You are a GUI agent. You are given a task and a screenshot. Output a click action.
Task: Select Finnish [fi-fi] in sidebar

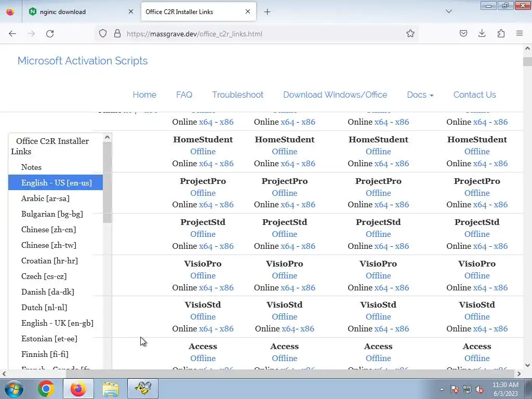coord(45,354)
